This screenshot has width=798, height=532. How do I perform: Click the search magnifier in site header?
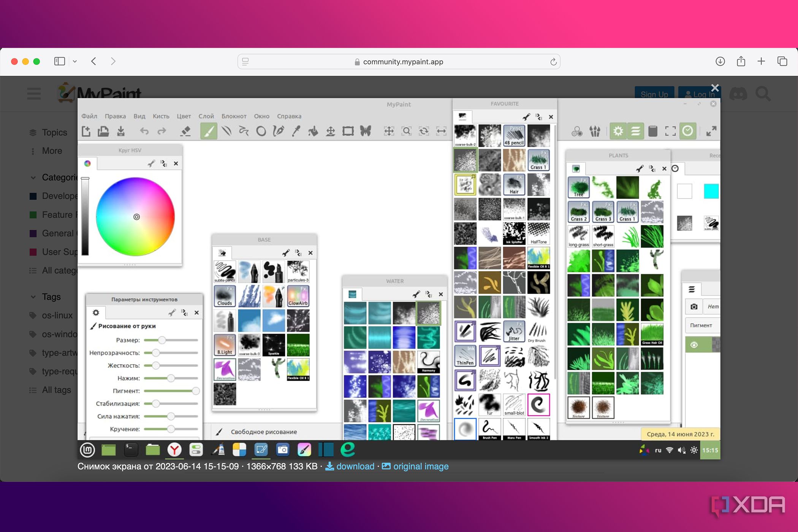click(x=763, y=93)
